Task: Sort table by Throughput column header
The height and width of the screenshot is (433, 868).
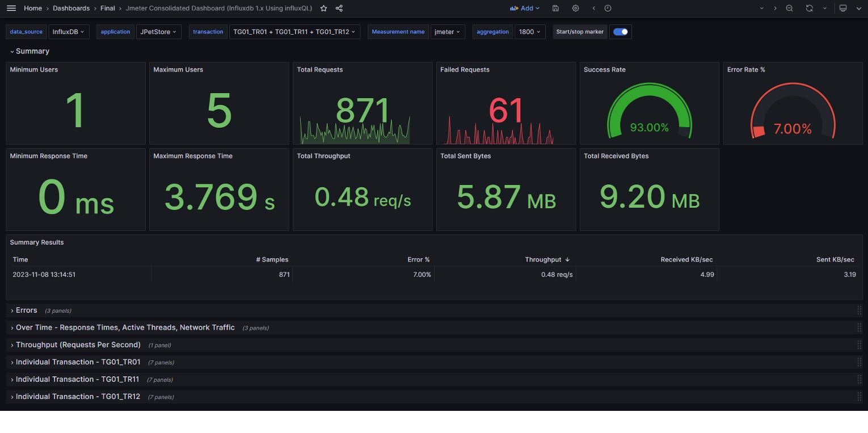Action: pos(543,259)
